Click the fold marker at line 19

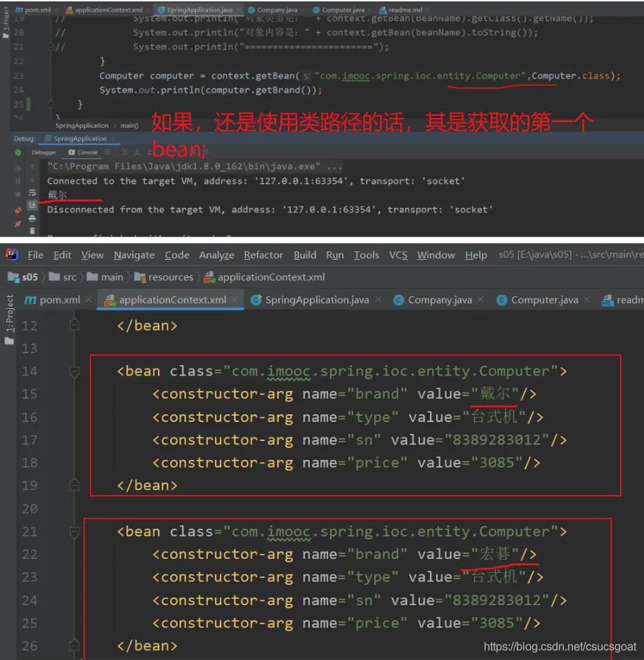[x=74, y=485]
